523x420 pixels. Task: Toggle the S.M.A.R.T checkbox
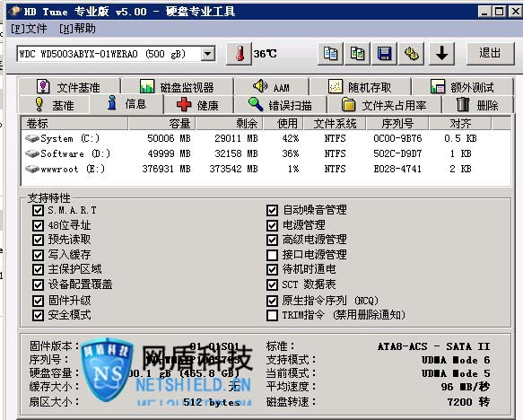coord(38,211)
